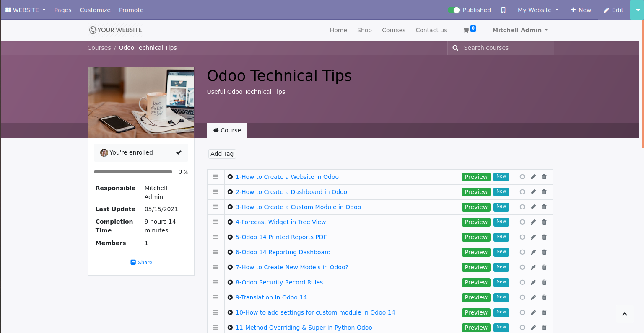Click Preview badge on lesson 8
Viewport: 644px width, 333px height.
tap(476, 282)
